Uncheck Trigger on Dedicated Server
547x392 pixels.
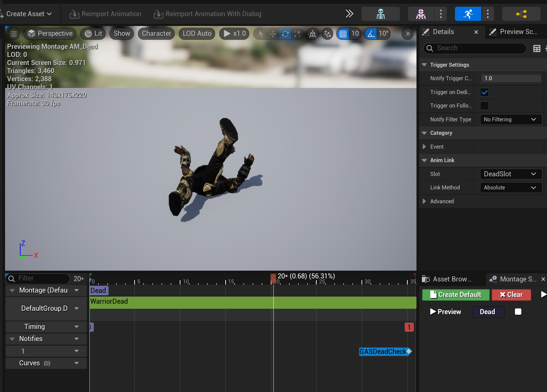click(x=485, y=92)
